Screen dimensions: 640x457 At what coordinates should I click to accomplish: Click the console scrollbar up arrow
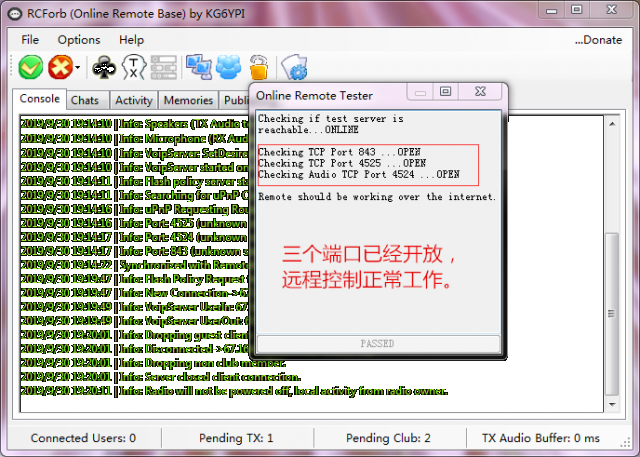(x=612, y=124)
